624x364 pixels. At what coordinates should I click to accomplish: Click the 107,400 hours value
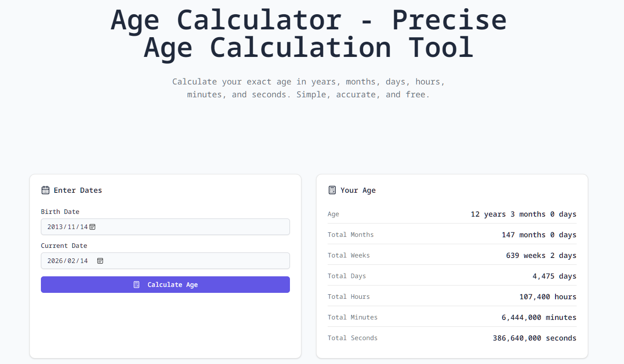coord(548,297)
